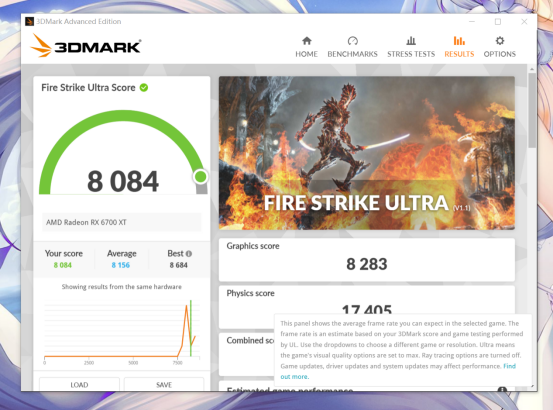Open Options via the gear icon
Viewport: 553px width, 410px height.
coord(499,41)
